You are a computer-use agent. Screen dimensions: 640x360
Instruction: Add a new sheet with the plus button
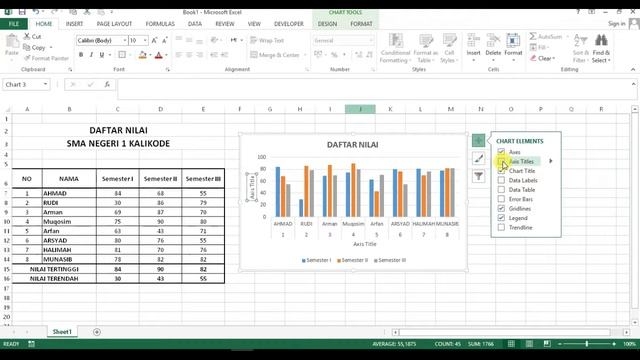click(97, 332)
